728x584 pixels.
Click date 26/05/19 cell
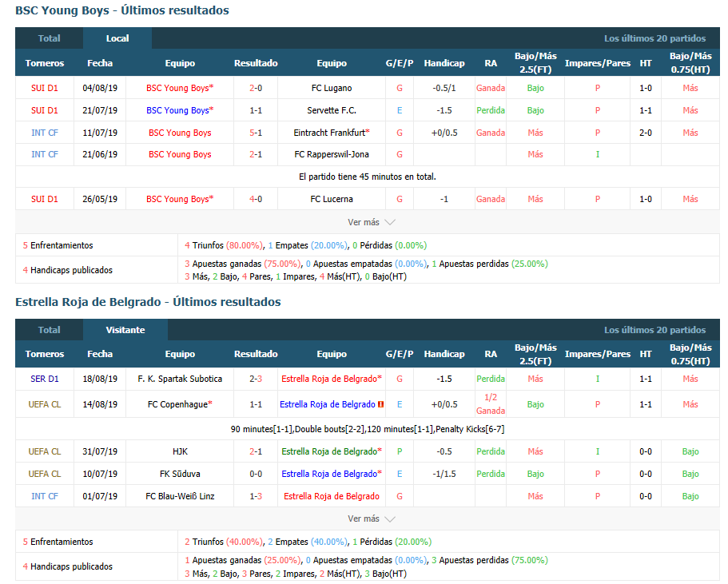100,199
